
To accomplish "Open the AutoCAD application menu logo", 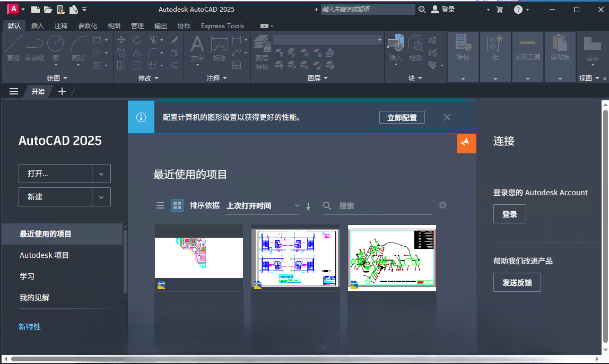I will point(13,9).
